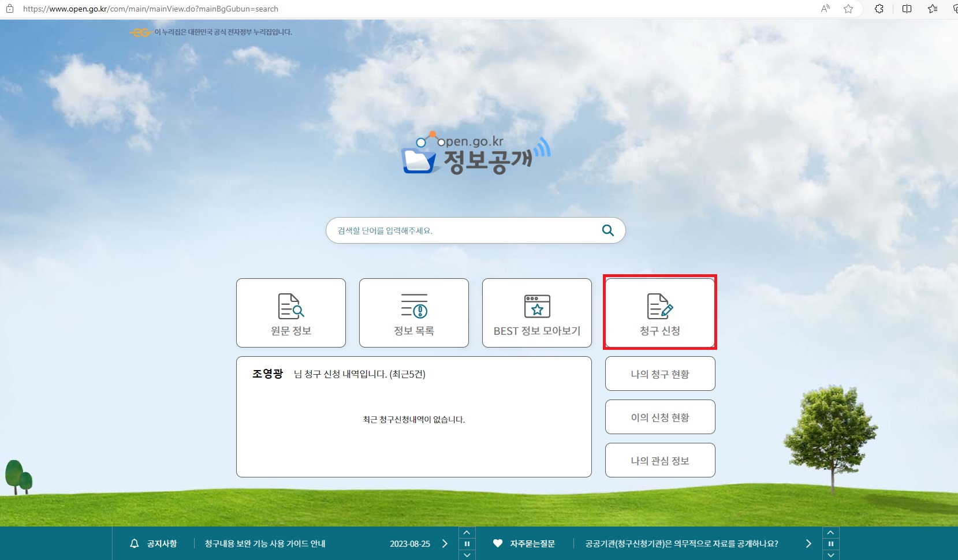The width and height of the screenshot is (958, 560).
Task: Select the BEST 정보 모아보기 icon
Action: coord(536,307)
